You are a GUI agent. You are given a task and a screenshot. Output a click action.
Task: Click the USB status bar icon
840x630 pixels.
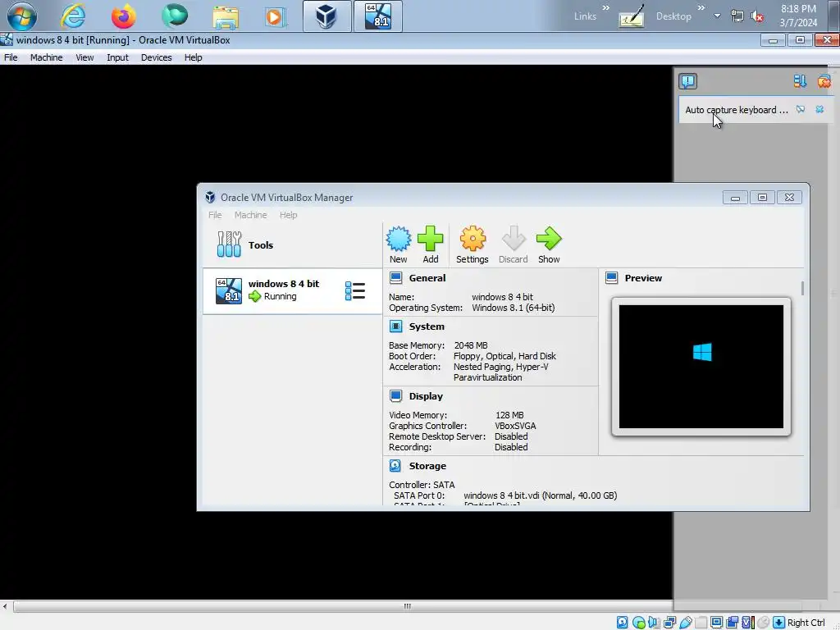[686, 623]
